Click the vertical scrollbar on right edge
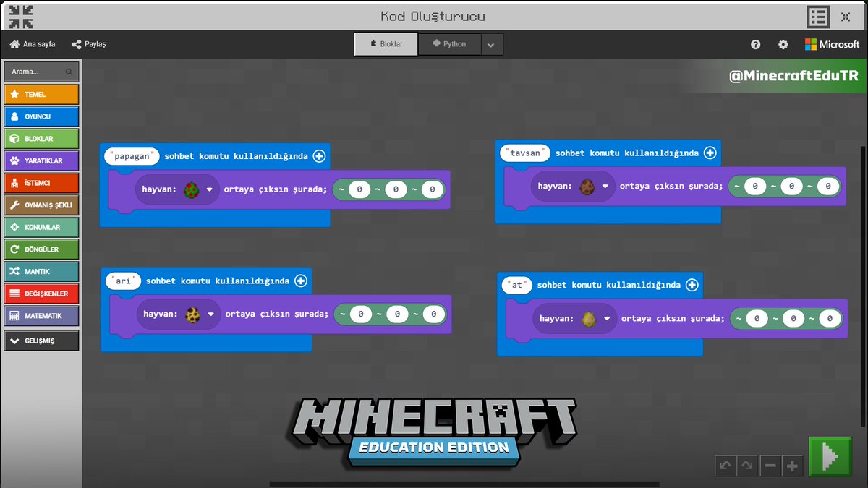868x488 pixels. (863, 286)
